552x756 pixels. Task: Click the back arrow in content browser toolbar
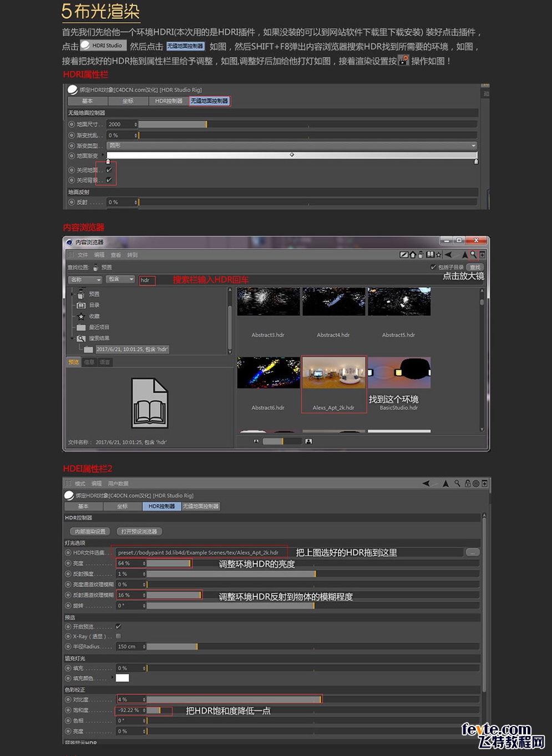[x=448, y=255]
